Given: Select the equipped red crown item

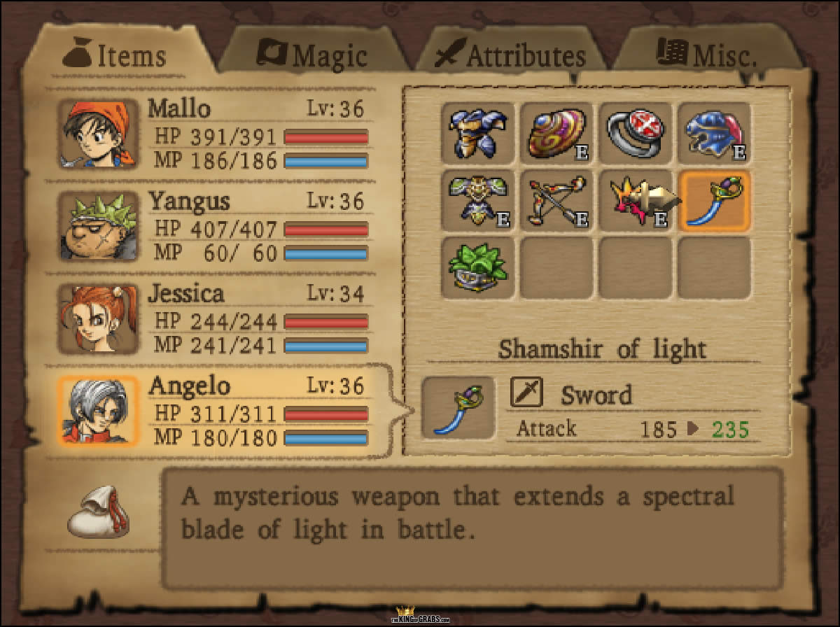Looking at the screenshot, I should pyautogui.click(x=635, y=200).
